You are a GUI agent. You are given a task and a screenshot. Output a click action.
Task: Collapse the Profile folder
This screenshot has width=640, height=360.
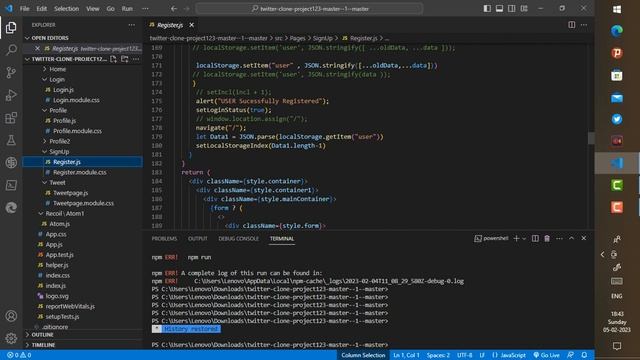(58, 111)
